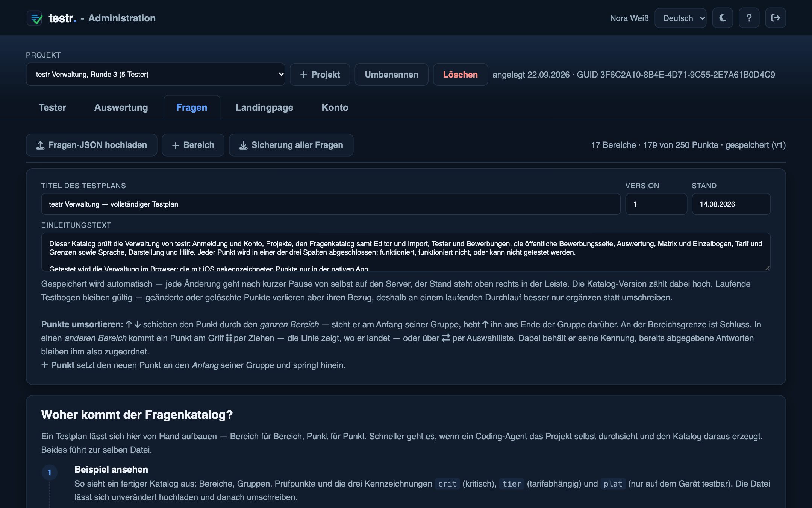The image size is (812, 508).
Task: Click the 'Administration' header title
Action: pyautogui.click(x=122, y=18)
